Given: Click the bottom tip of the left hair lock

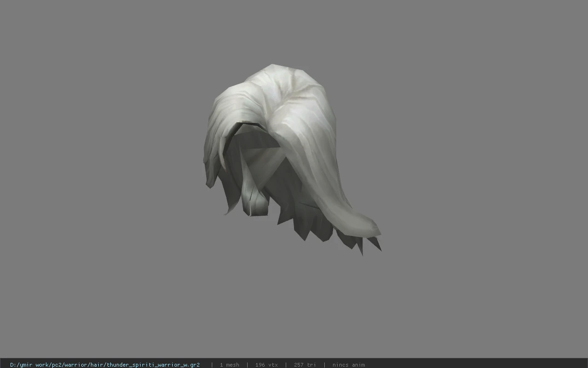Looking at the screenshot, I should coord(209,184).
